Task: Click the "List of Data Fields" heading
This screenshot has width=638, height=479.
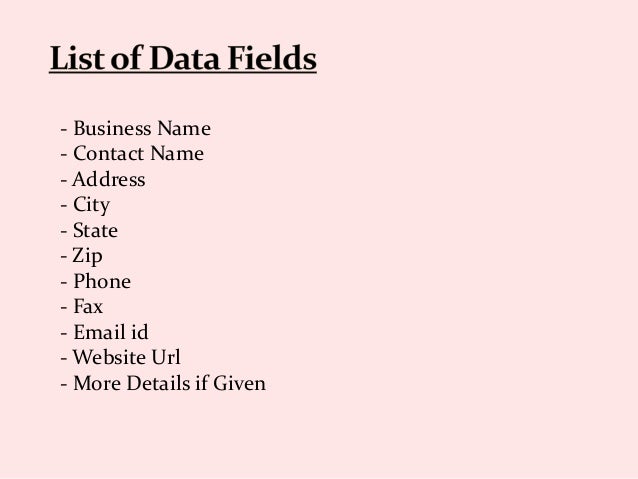Action: (x=183, y=58)
